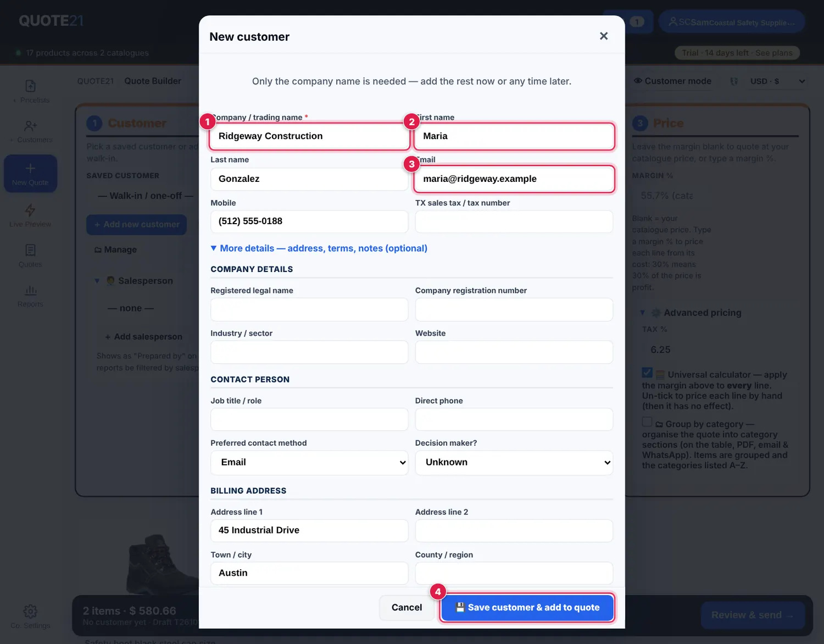
Task: Click the Manage customers button
Action: (x=116, y=249)
